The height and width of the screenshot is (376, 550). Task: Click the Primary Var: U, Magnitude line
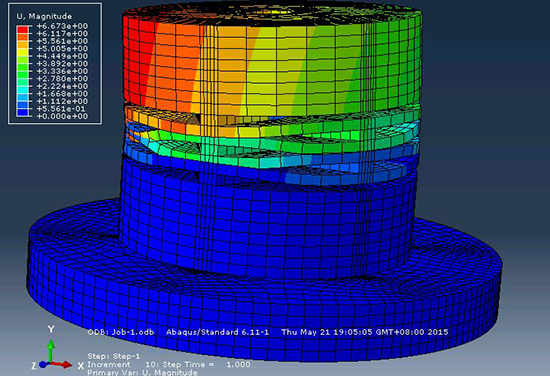[x=142, y=372]
